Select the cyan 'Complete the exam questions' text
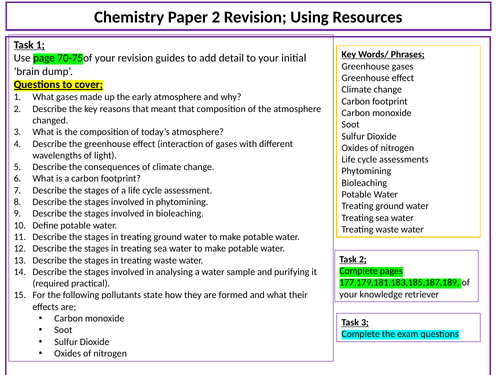 400,334
